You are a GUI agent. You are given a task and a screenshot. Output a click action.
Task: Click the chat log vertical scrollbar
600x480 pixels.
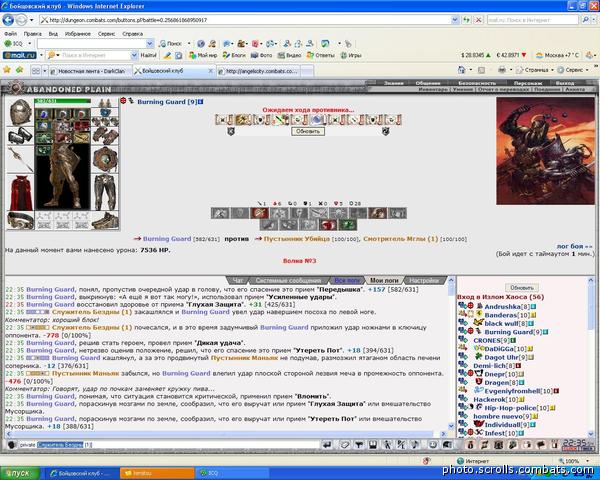coord(451,353)
